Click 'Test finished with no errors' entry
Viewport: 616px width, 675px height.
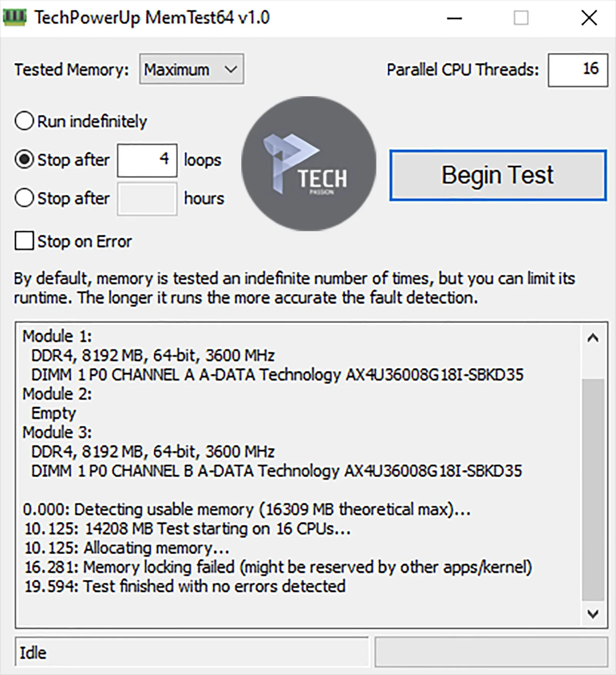[185, 587]
